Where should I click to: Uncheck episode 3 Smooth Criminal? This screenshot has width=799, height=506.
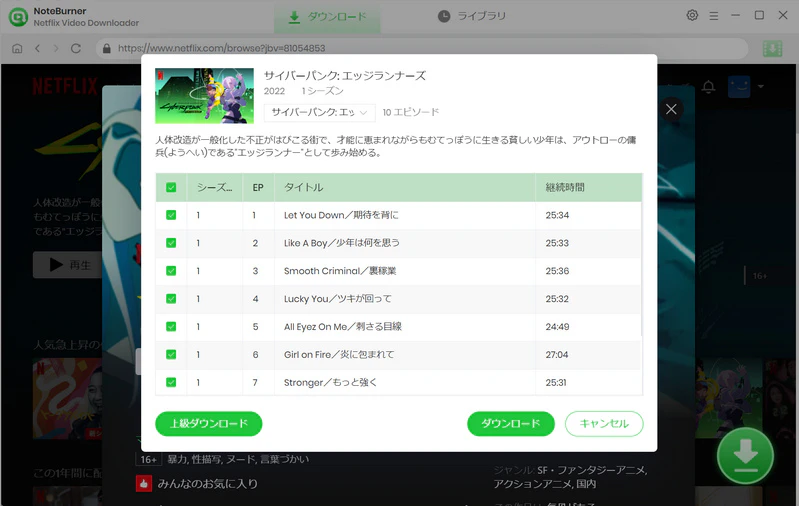click(171, 271)
